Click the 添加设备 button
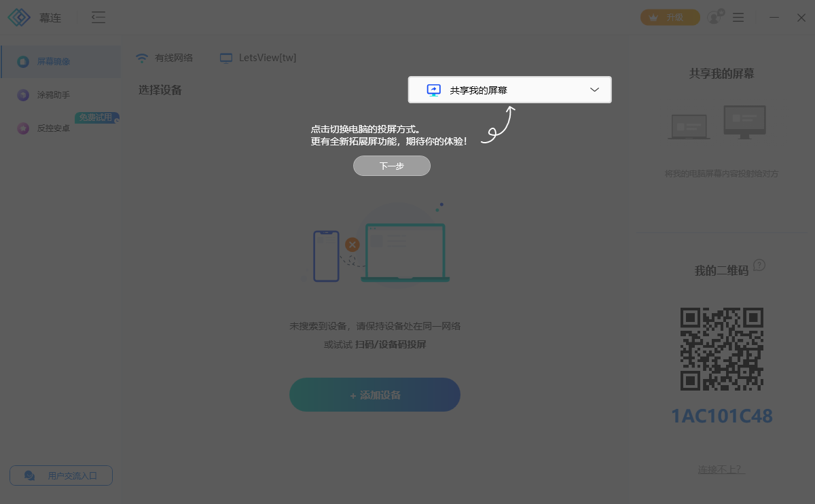Screen dimensions: 815x504 pyautogui.click(x=375, y=395)
